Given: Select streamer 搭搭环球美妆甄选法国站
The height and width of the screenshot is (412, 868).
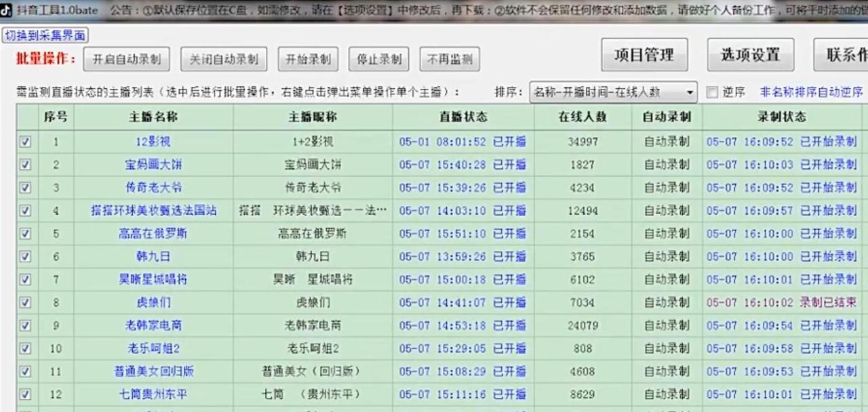Looking at the screenshot, I should [x=153, y=211].
